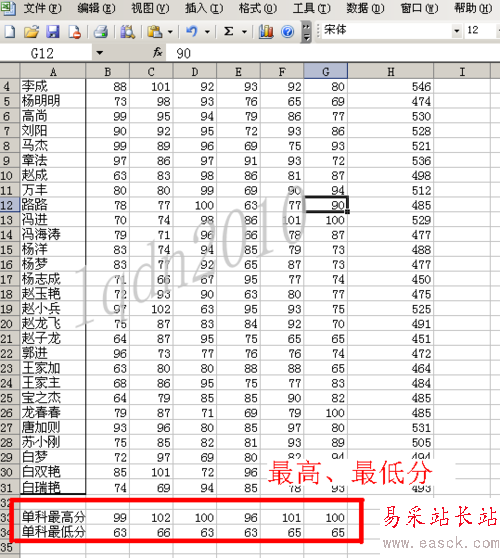Click cell with name 唐加则
The height and width of the screenshot is (558, 500).
coord(53,428)
